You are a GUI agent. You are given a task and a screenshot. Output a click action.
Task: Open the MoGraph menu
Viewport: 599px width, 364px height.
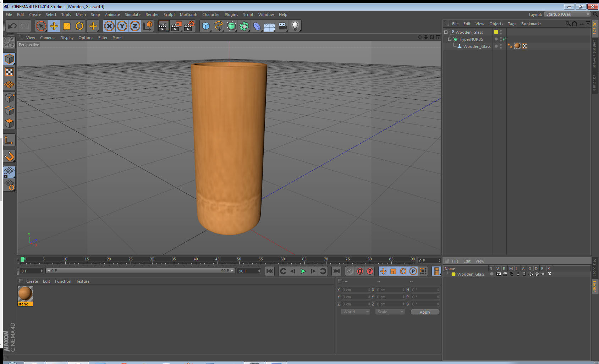[188, 15]
